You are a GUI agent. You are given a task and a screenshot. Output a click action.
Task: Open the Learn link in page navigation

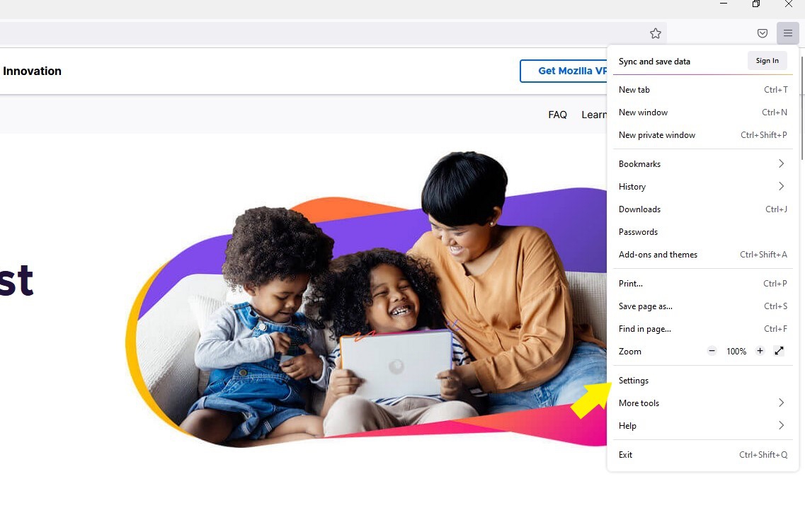point(594,115)
